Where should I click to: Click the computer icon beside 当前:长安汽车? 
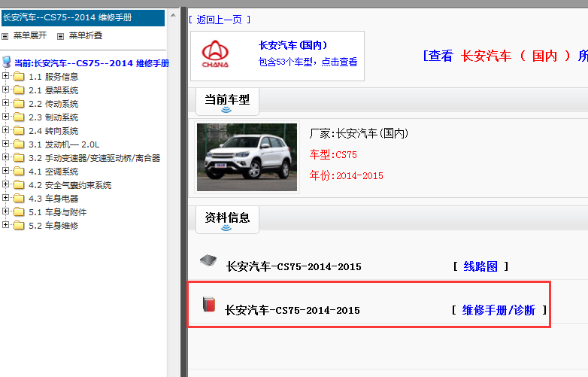(6, 62)
